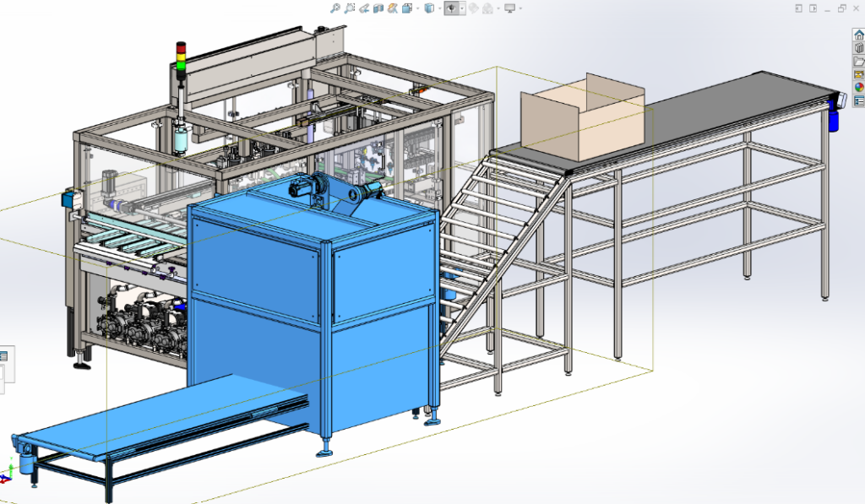
Task: Open Dynamic Annotation Views tool
Action: (393, 8)
